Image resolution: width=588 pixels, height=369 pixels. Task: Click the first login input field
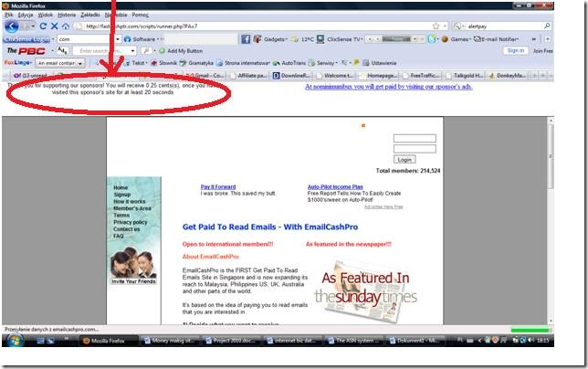(415, 139)
